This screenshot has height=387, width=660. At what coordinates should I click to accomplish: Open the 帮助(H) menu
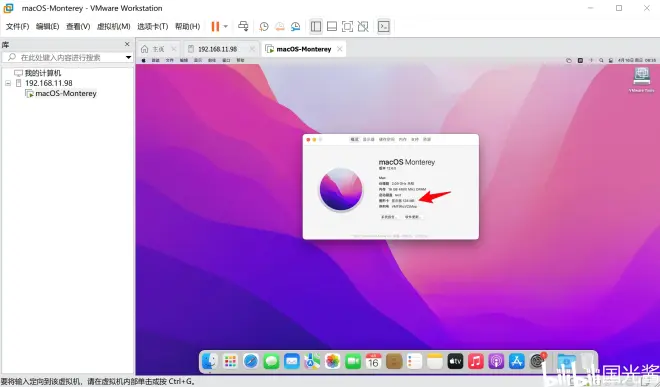187,27
